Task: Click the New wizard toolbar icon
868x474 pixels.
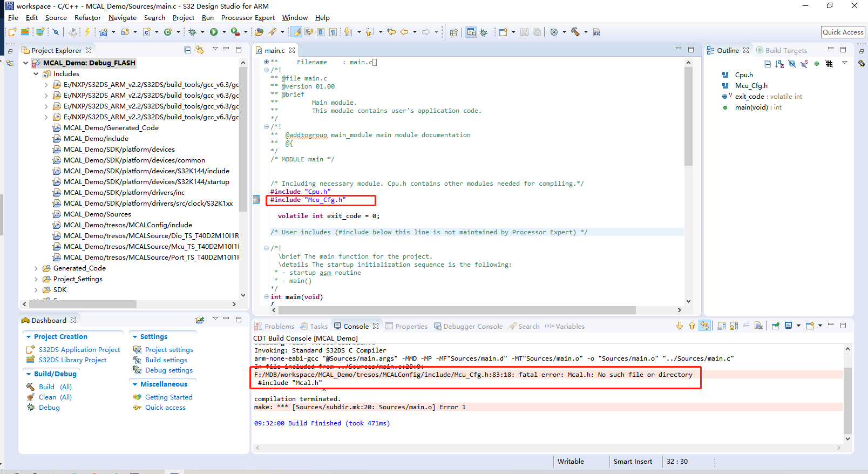Action: tap(12, 32)
